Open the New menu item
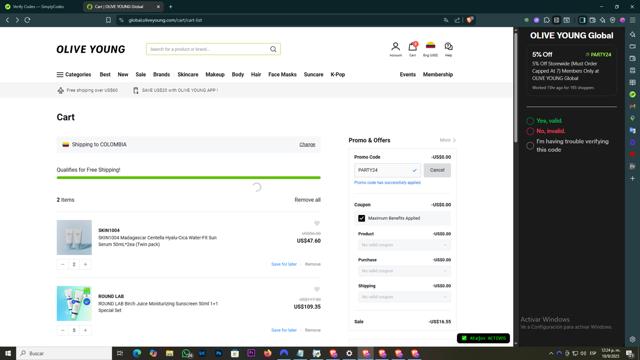 tap(123, 75)
